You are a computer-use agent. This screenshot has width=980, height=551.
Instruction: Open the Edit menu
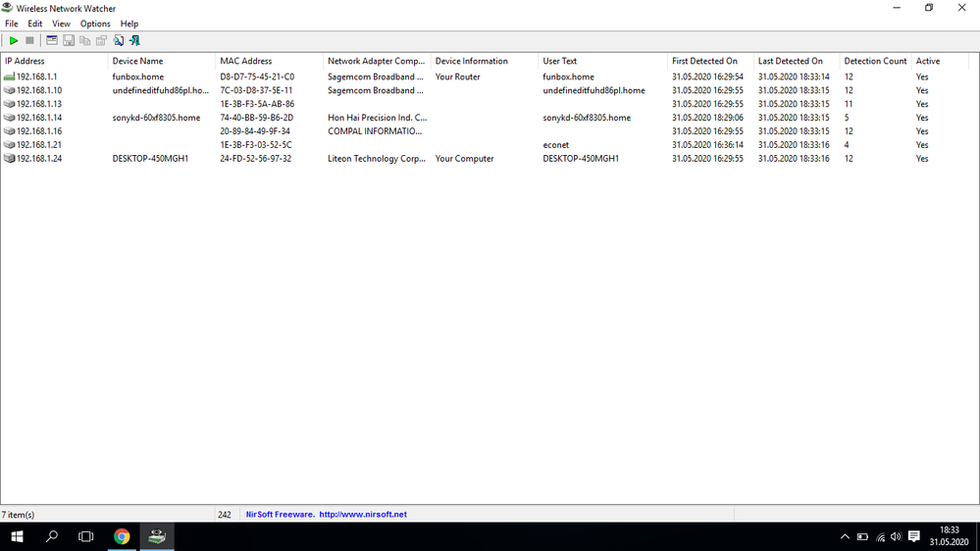[x=35, y=24]
